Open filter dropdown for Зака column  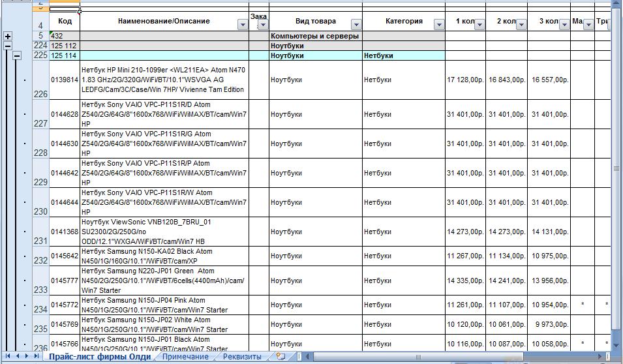(x=263, y=25)
